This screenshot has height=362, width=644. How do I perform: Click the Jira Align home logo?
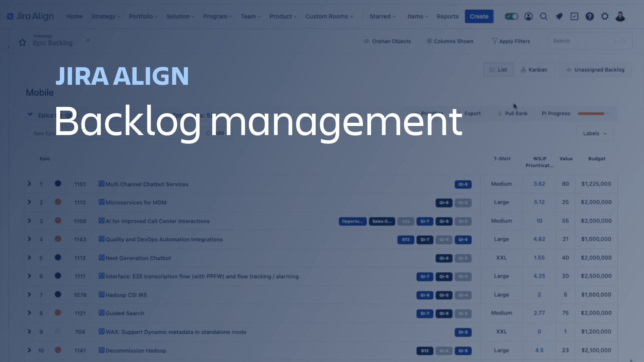tap(30, 16)
